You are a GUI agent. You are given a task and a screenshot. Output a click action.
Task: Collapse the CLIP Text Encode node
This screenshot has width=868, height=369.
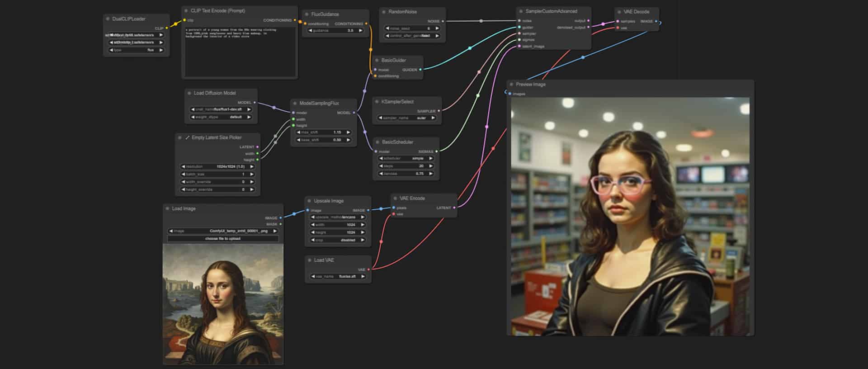(186, 11)
